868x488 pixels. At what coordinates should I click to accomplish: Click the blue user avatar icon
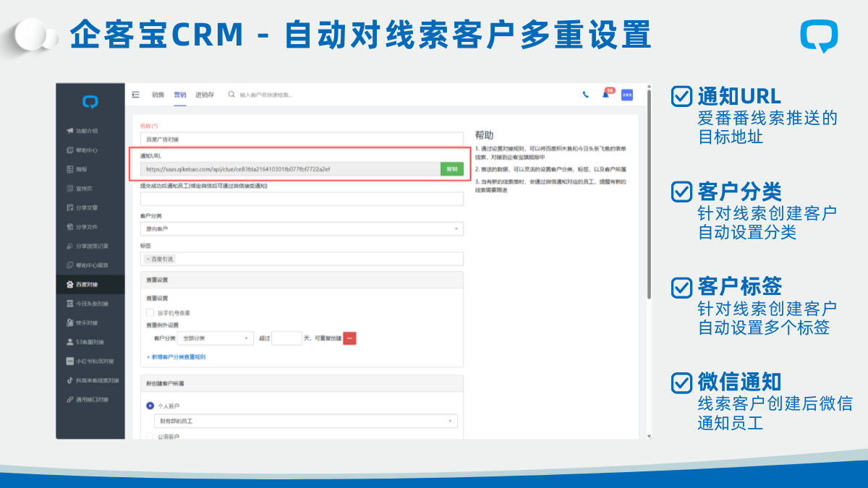pos(626,95)
